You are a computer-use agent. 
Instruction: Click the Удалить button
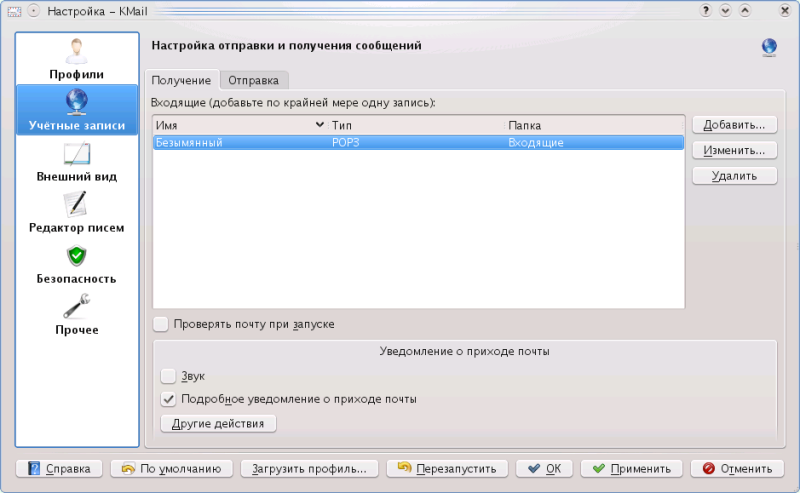click(x=734, y=176)
